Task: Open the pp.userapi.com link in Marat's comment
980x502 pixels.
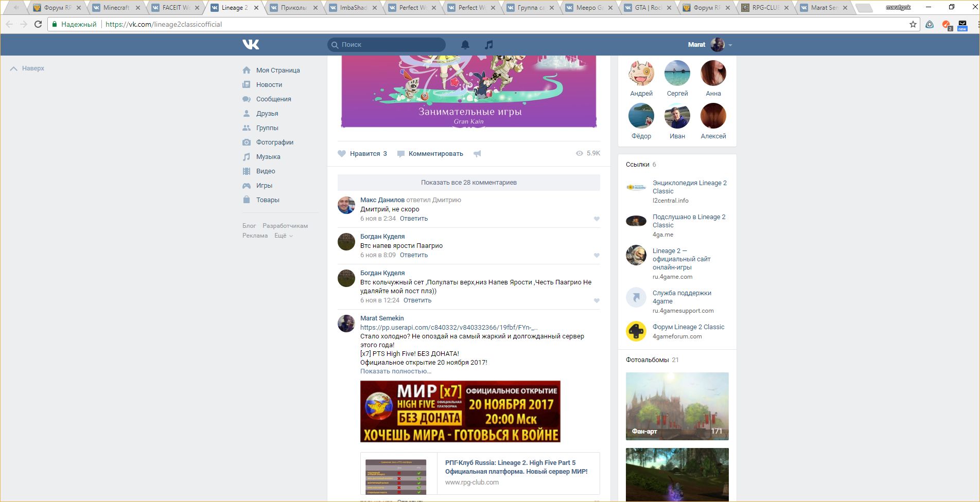Action: point(449,328)
